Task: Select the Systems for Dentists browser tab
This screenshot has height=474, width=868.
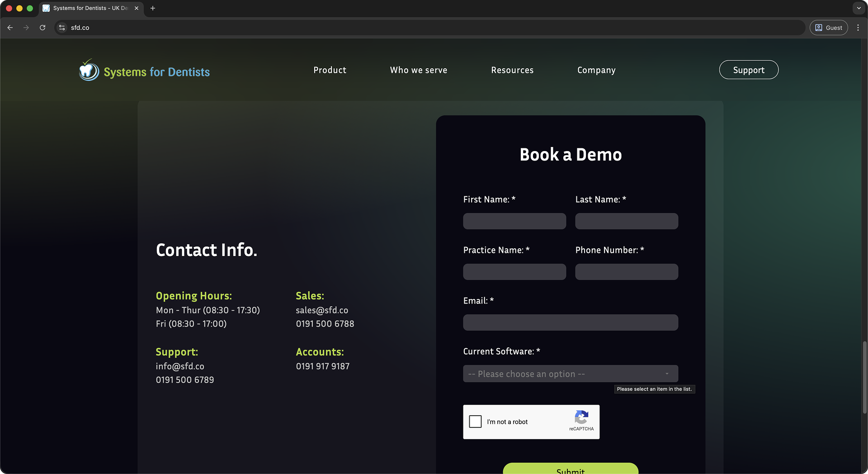Action: pyautogui.click(x=91, y=8)
